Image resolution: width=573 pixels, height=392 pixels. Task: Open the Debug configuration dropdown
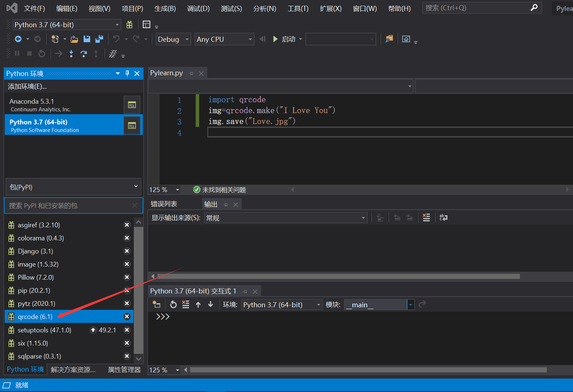[173, 39]
